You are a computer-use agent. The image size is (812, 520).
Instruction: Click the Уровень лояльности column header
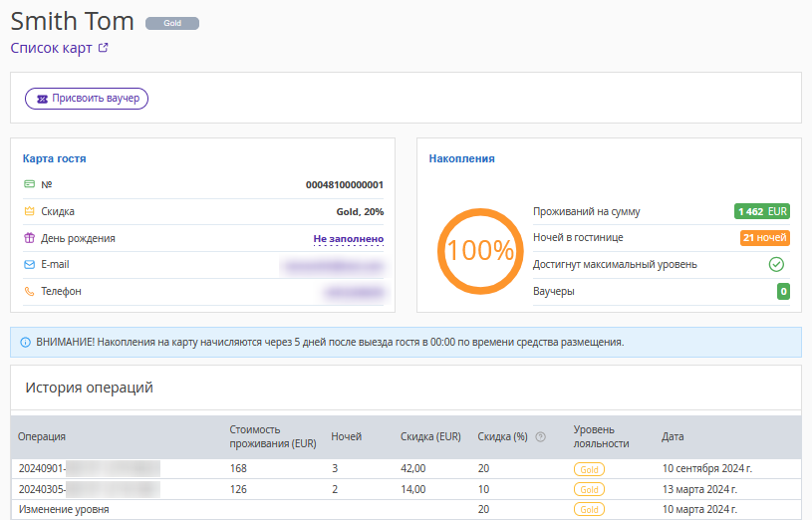click(601, 436)
